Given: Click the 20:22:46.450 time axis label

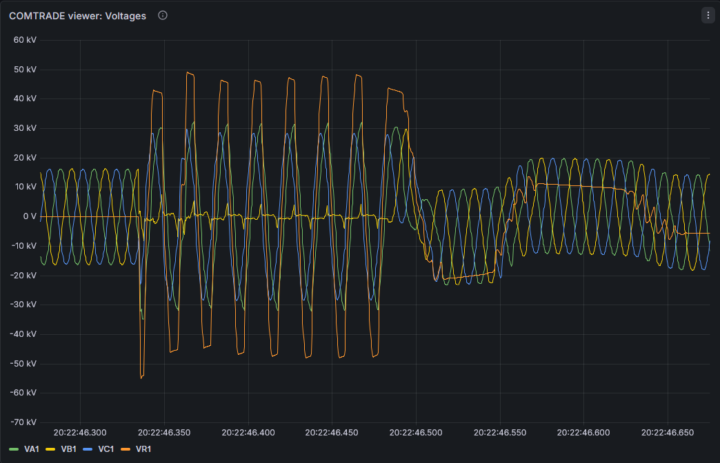Looking at the screenshot, I should coord(332,432).
